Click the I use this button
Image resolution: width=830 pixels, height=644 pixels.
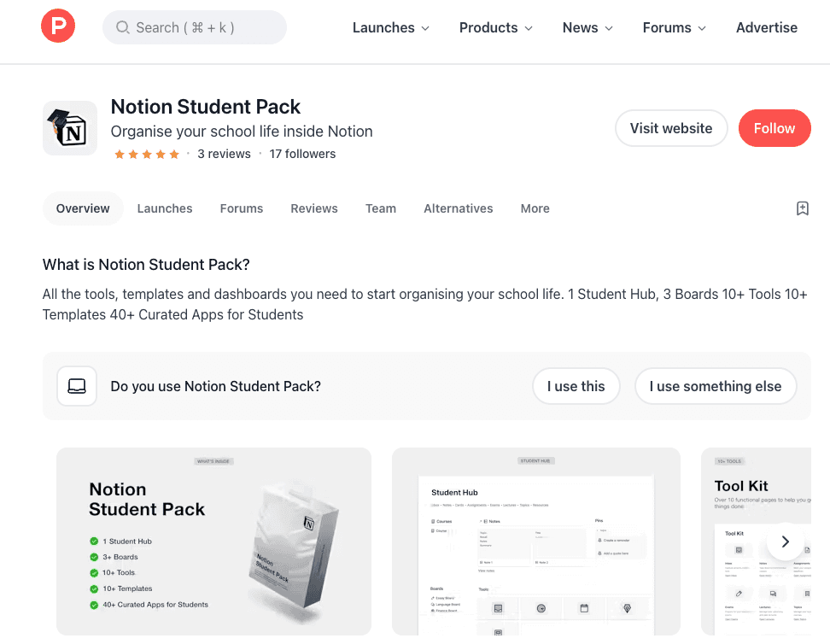tap(576, 386)
